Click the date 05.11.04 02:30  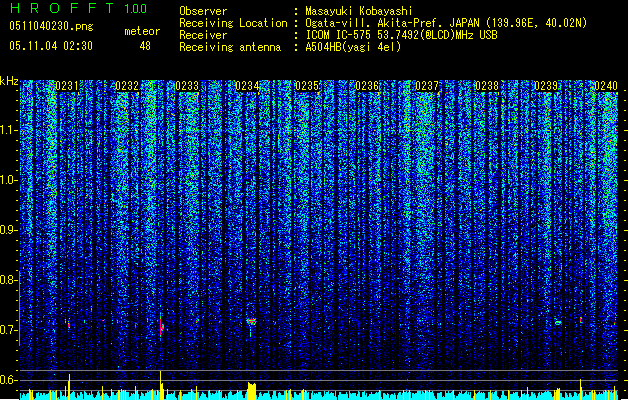51,46
